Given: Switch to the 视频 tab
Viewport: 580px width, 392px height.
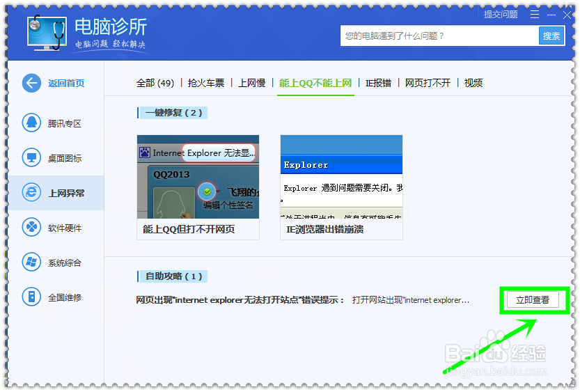Looking at the screenshot, I should click(473, 83).
